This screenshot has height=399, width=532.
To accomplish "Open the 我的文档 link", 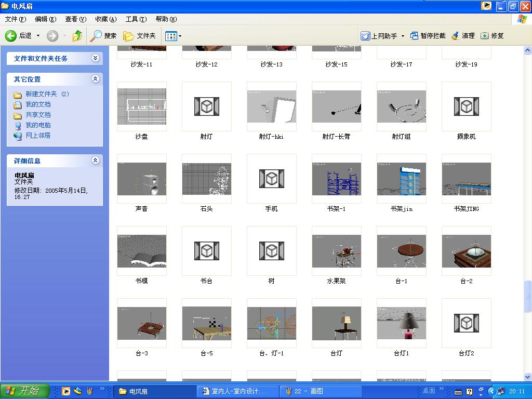I will 38,104.
